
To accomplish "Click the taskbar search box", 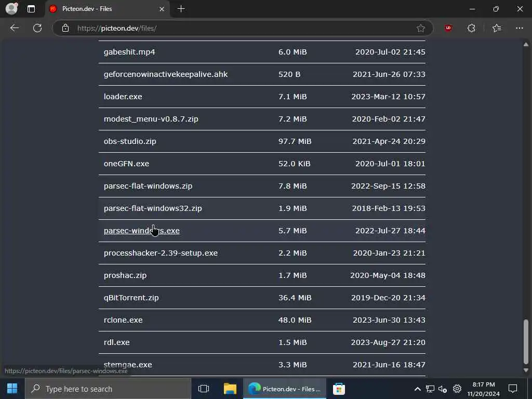I will click(x=108, y=389).
